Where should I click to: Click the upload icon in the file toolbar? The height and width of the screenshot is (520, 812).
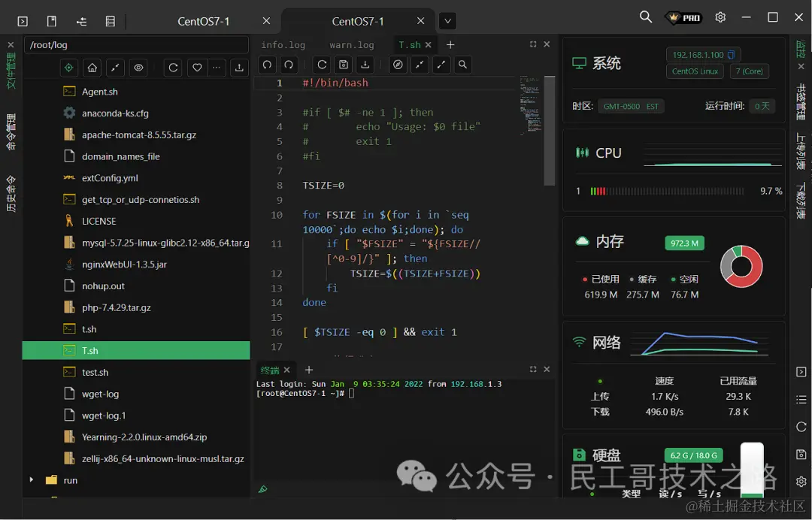coord(239,68)
